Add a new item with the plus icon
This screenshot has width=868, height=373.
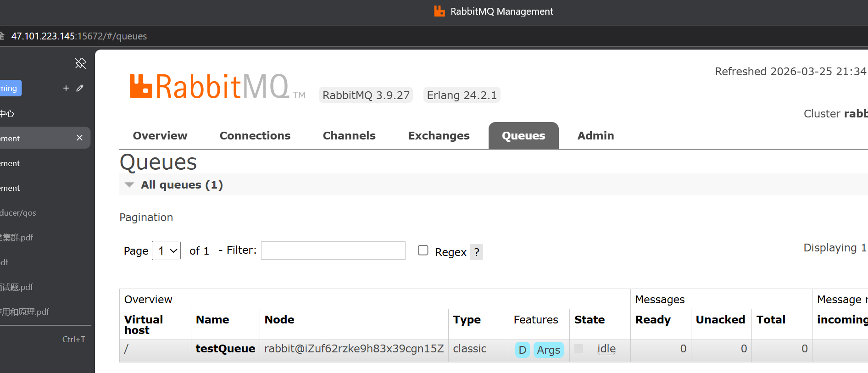coord(66,88)
